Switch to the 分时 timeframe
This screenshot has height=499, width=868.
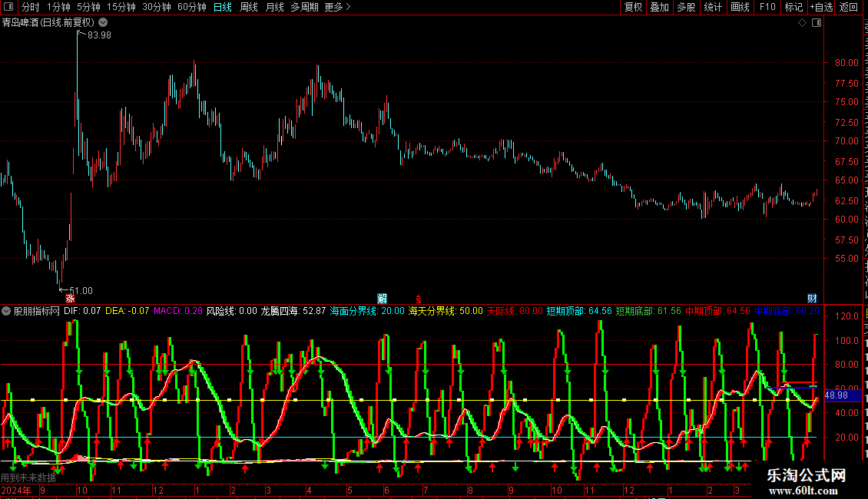coord(31,7)
